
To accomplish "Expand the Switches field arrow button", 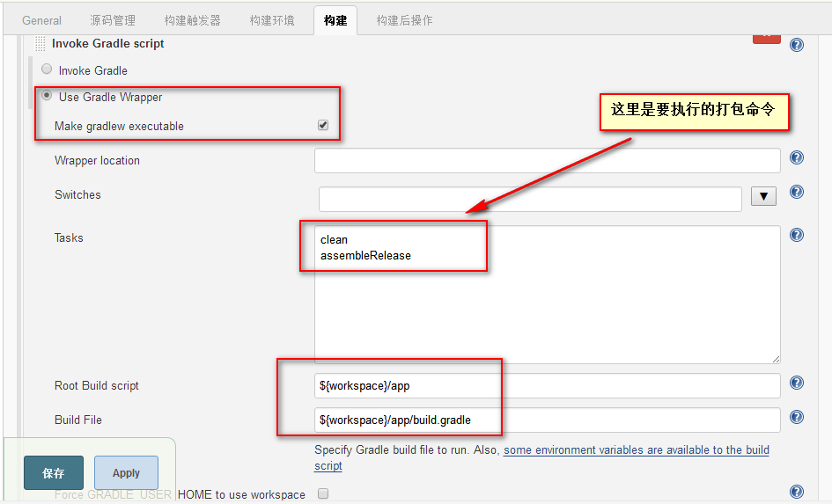I will (x=763, y=196).
